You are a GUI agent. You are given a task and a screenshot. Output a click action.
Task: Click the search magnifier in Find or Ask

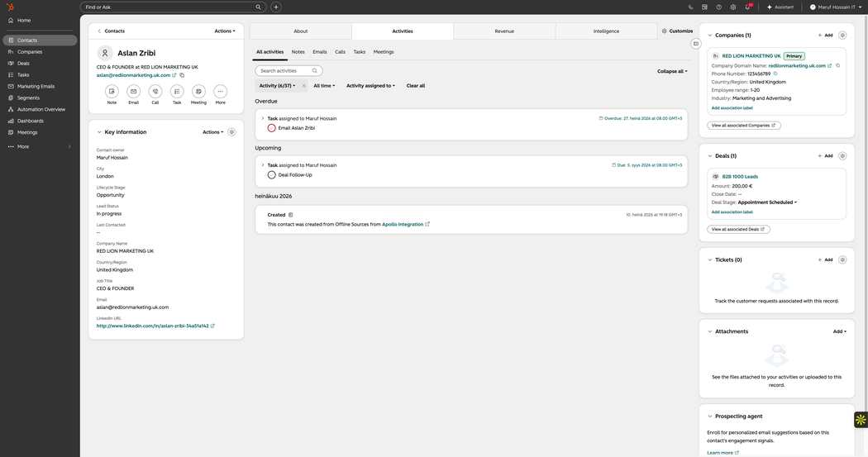pyautogui.click(x=258, y=7)
